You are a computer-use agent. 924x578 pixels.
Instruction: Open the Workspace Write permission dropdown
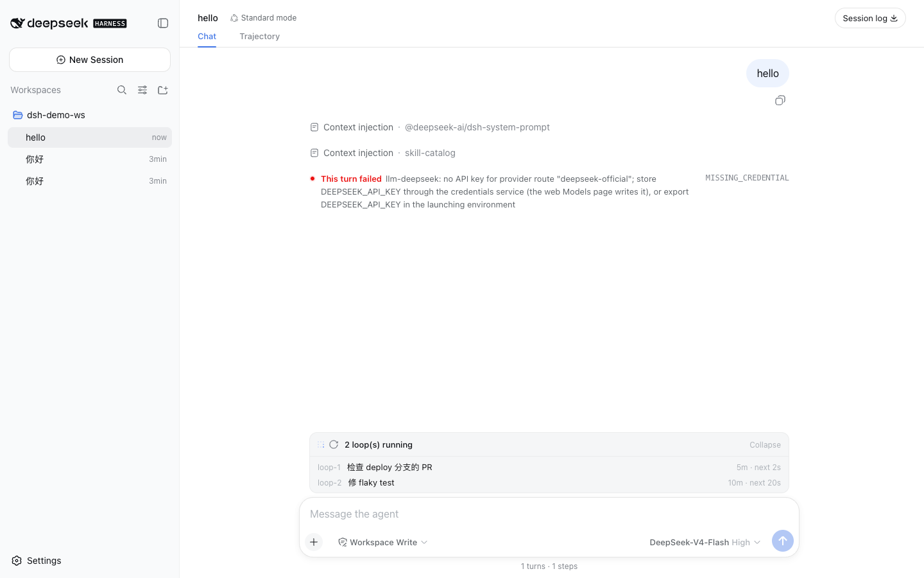coord(383,542)
